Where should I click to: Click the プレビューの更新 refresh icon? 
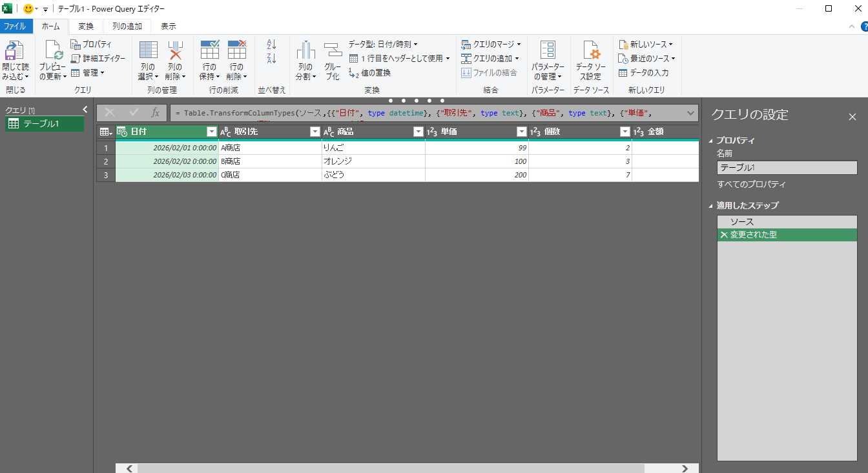(x=52, y=50)
